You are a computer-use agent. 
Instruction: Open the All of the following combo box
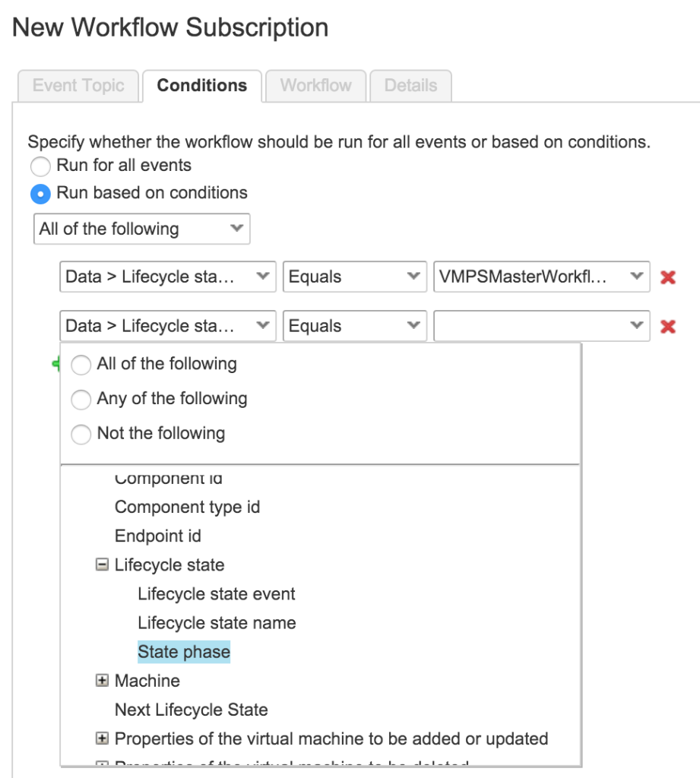pyautogui.click(x=141, y=229)
